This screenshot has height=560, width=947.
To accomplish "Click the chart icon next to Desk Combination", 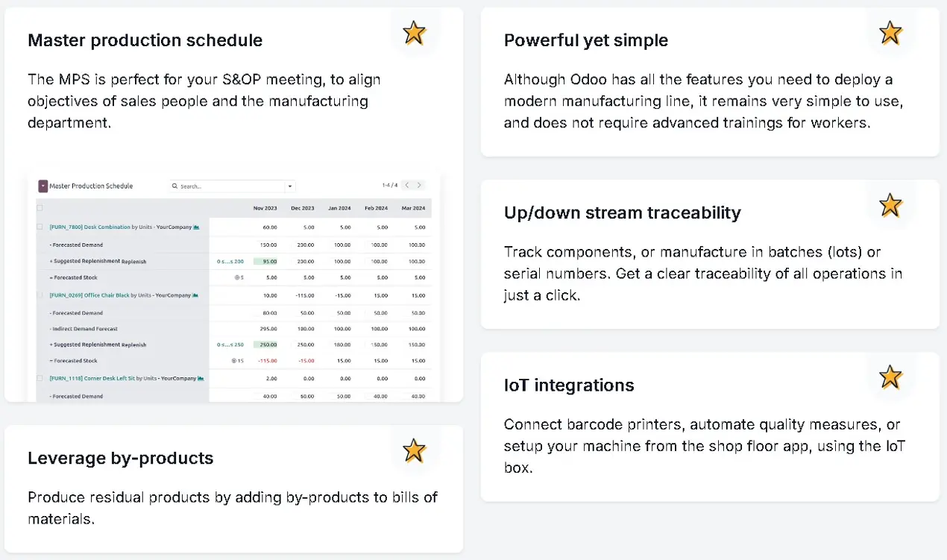I will (196, 227).
